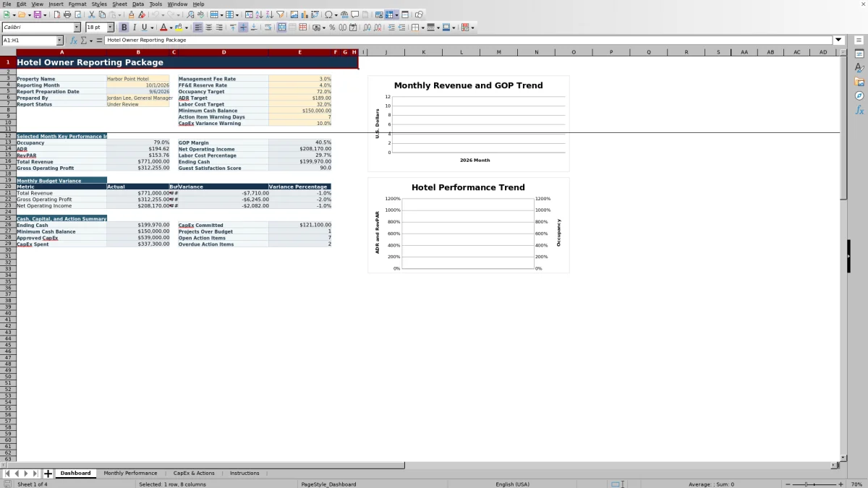This screenshot has width=868, height=488.
Task: Click the Sum sigma icon
Action: [83, 40]
